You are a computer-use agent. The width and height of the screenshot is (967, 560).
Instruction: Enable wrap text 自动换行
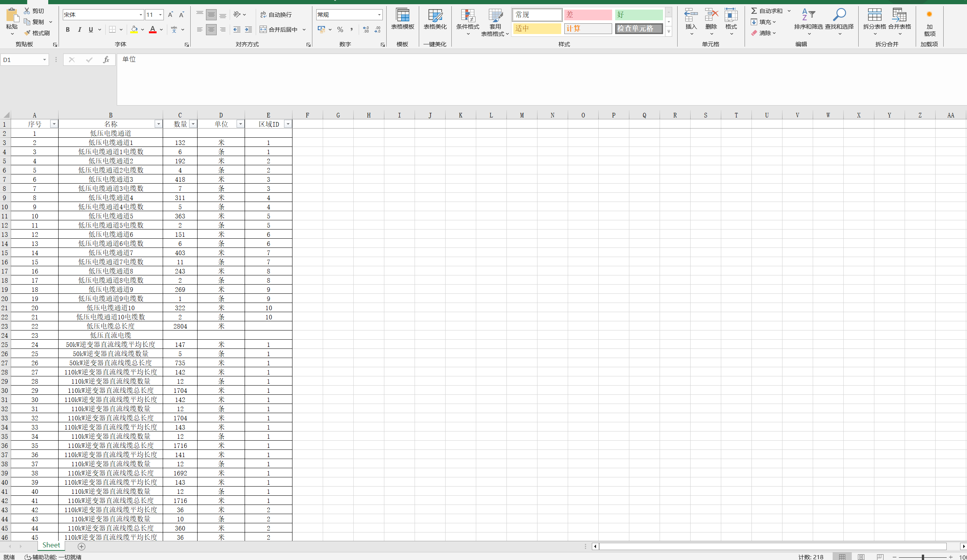(x=276, y=15)
